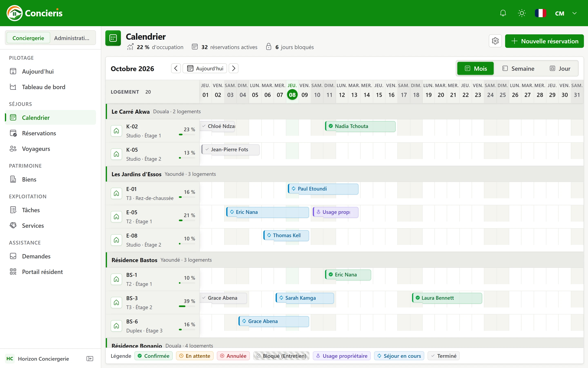Open Paul Etoundi stay bar
Screen dimensions: 588x368
(323, 189)
